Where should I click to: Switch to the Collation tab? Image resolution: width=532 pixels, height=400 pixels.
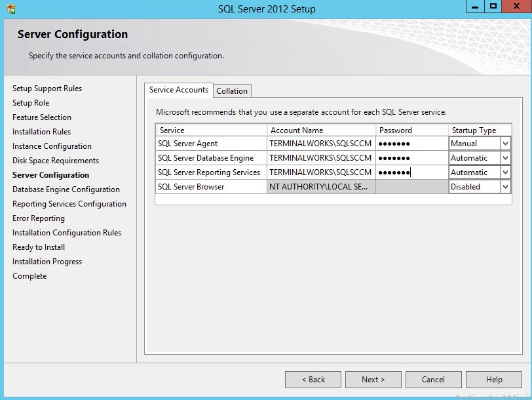tap(232, 91)
